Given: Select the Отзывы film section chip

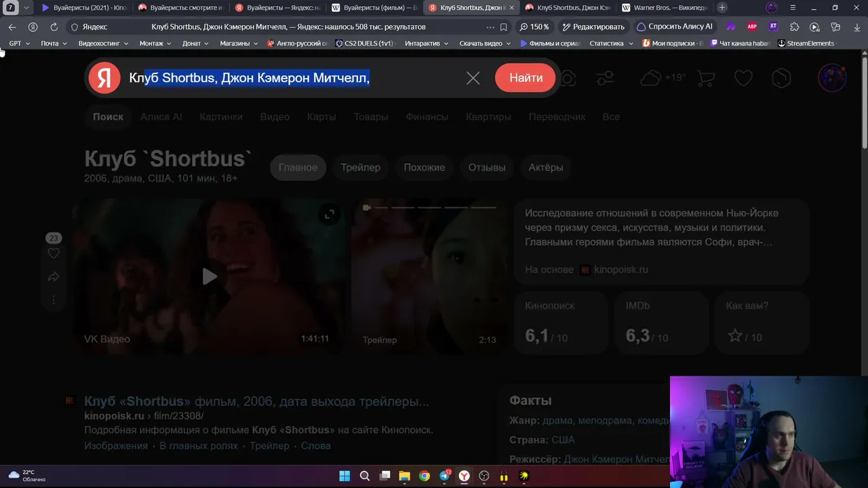Looking at the screenshot, I should coord(487,167).
